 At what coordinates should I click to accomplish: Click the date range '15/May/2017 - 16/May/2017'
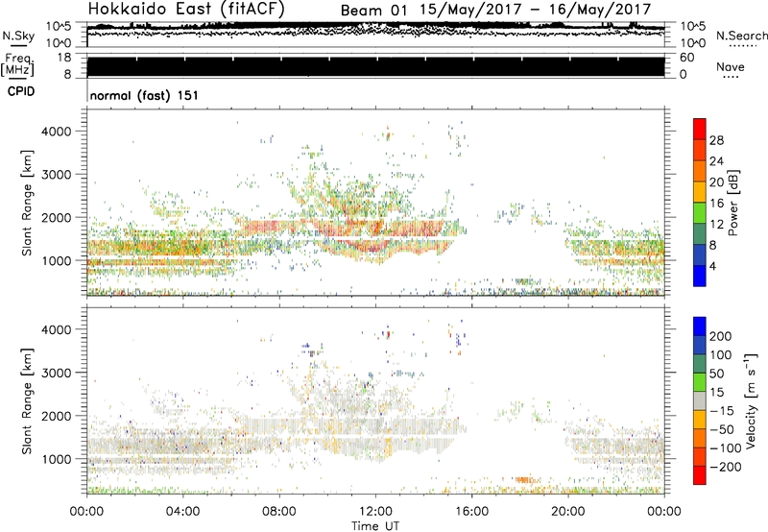[x=536, y=10]
